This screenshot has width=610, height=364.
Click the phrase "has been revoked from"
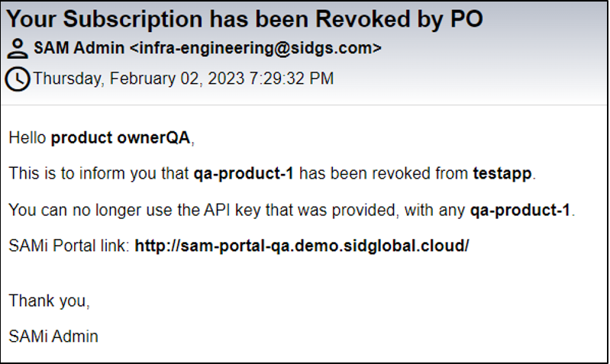click(383, 174)
